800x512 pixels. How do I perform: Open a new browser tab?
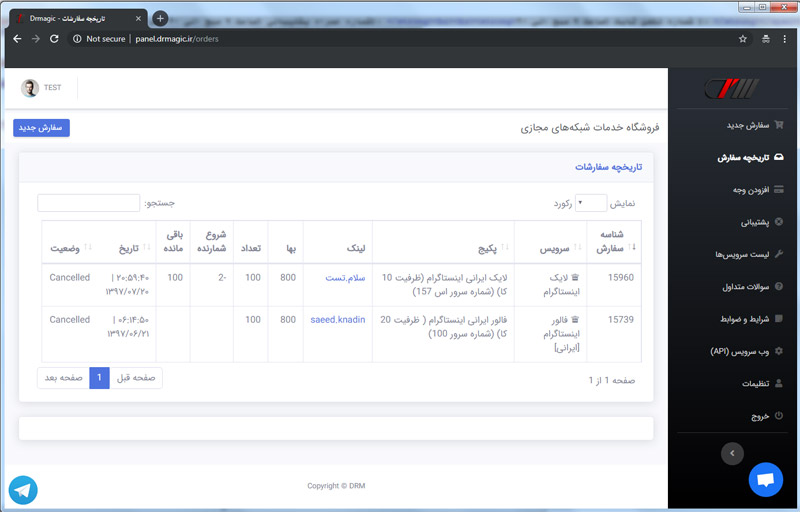[160, 18]
